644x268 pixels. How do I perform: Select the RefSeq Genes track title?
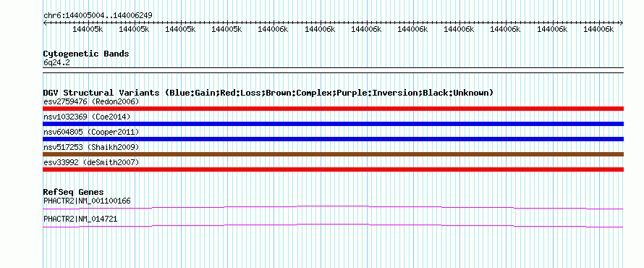(x=73, y=192)
